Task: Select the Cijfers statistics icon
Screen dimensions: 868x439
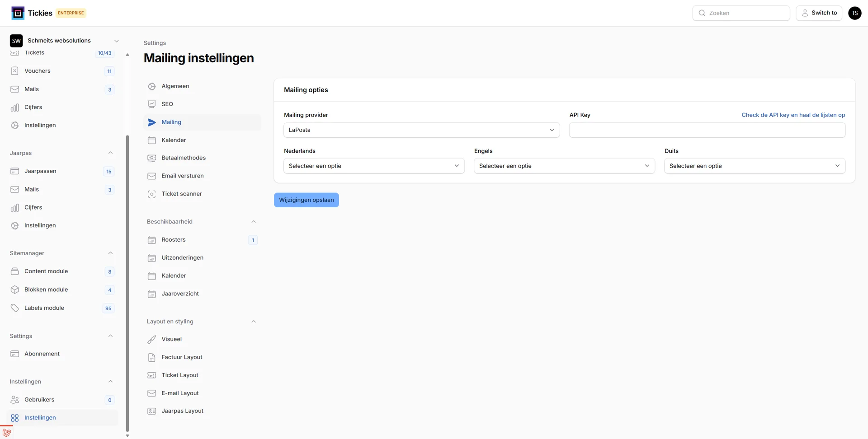Action: 15,107
